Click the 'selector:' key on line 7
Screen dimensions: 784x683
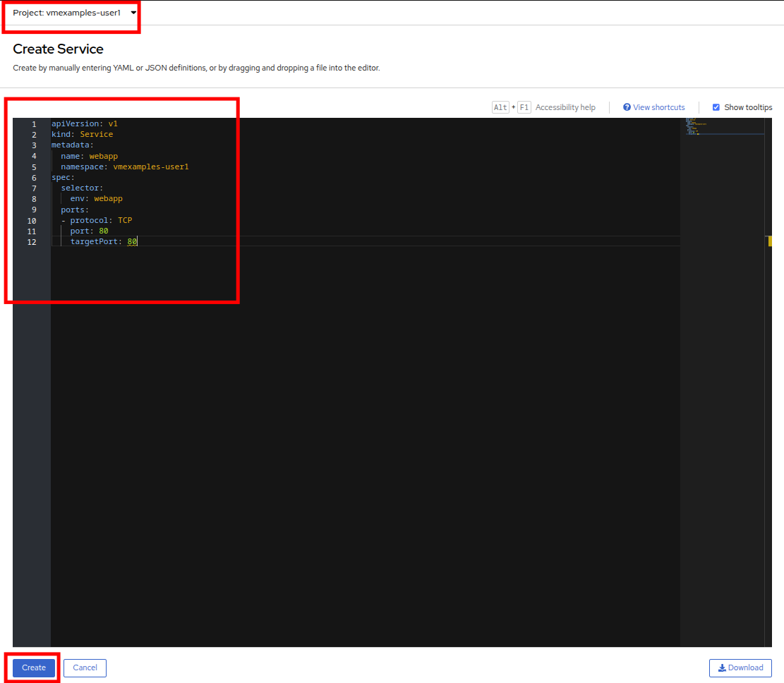click(x=82, y=188)
